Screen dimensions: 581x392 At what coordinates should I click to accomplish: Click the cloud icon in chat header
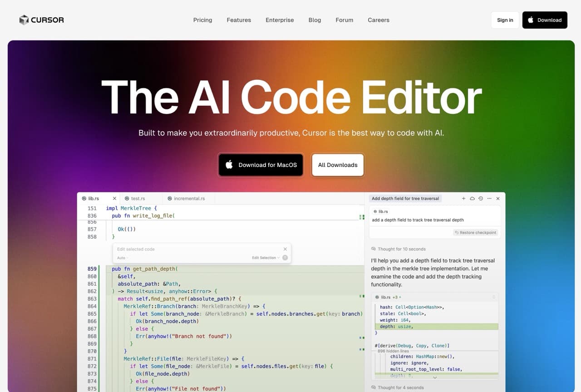click(472, 198)
